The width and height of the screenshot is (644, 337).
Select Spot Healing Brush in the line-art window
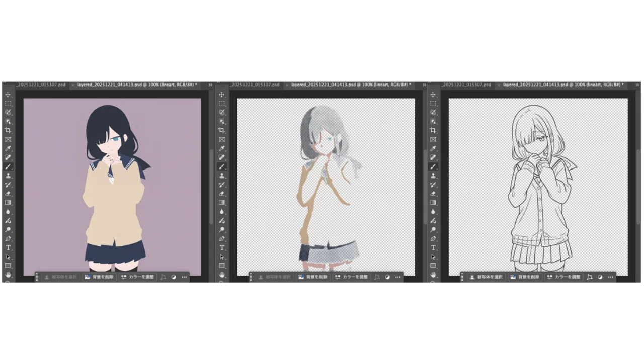point(433,157)
